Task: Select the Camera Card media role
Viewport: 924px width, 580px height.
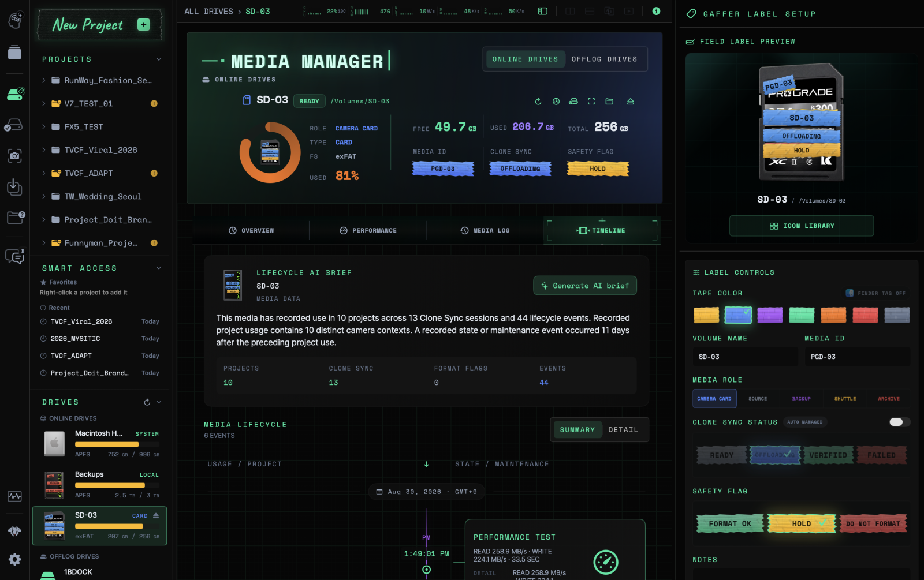Action: (x=714, y=399)
